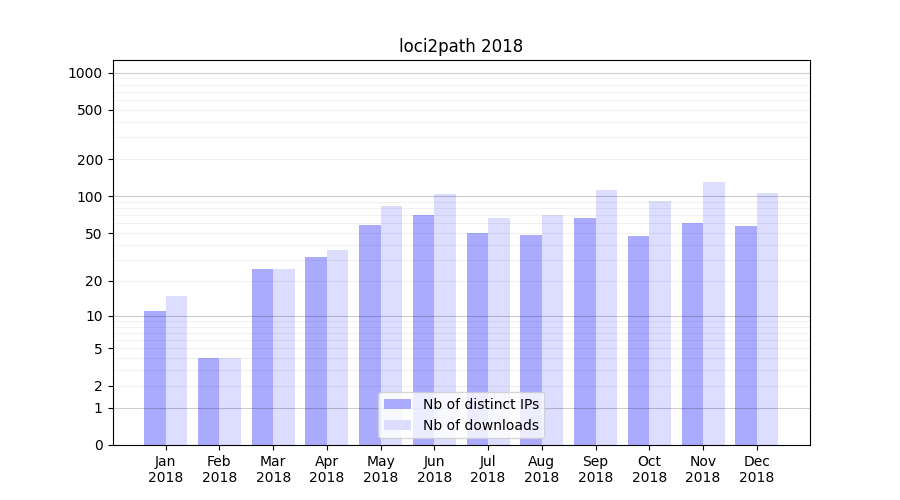Click the 'Oct 2018' x-axis label
The height and width of the screenshot is (500, 900).
coord(649,469)
